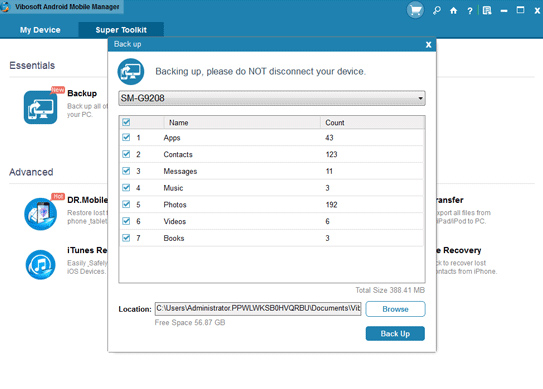
Task: Uncheck the Apps row checkbox
Action: [x=126, y=138]
